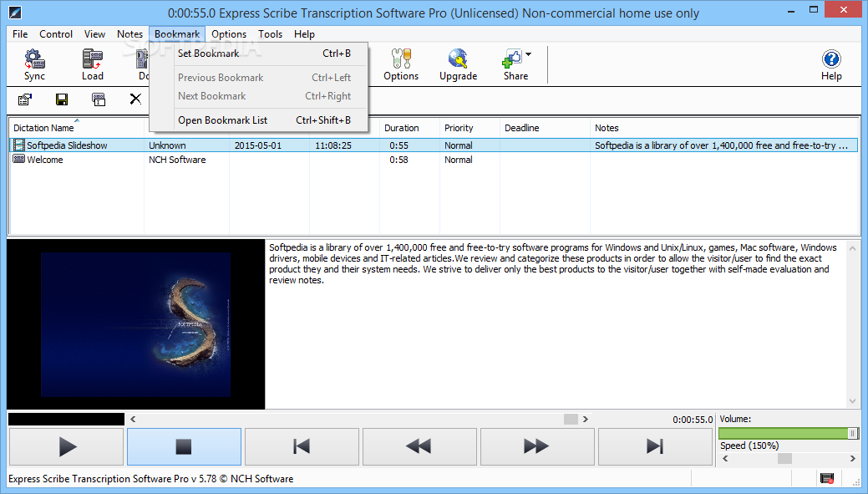Click the delete X icon in secondary toolbar
Image resolution: width=868 pixels, height=494 pixels.
(x=135, y=99)
